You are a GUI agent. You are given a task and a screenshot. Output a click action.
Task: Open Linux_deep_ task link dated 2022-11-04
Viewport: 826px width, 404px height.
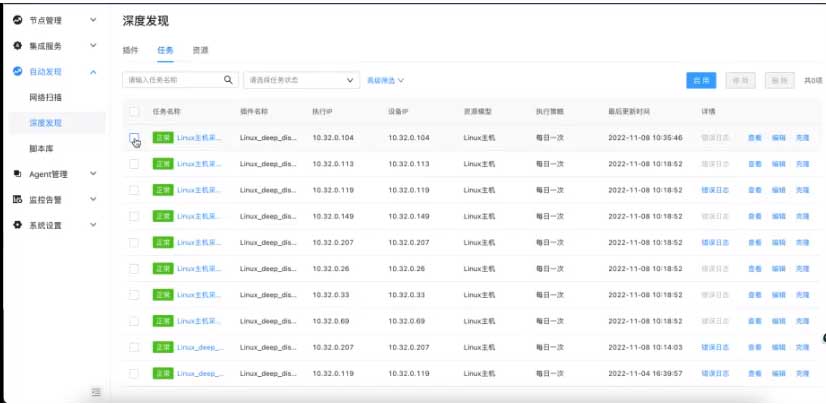pos(201,373)
